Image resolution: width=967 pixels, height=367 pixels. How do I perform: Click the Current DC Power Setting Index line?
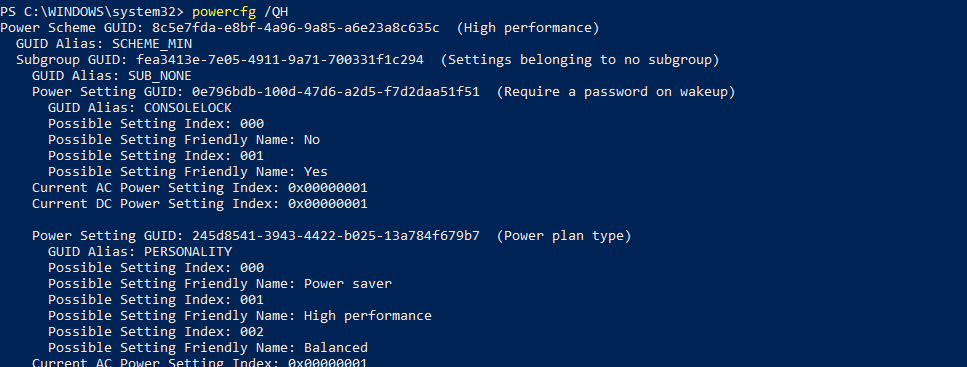pyautogui.click(x=200, y=204)
